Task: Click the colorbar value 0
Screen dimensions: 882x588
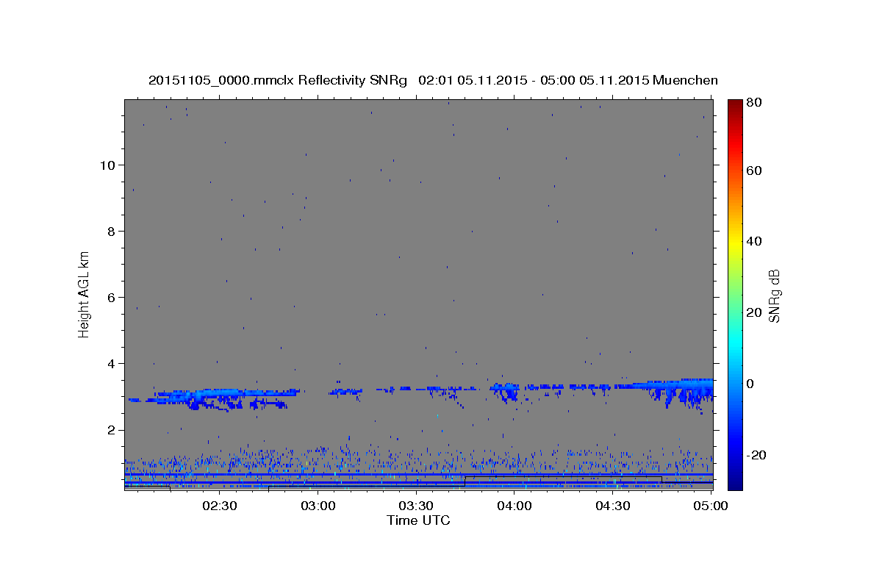Action: [x=750, y=384]
